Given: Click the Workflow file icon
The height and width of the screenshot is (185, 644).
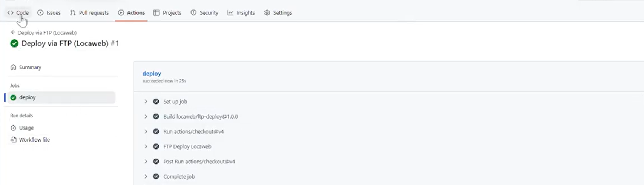Looking at the screenshot, I should [14, 140].
